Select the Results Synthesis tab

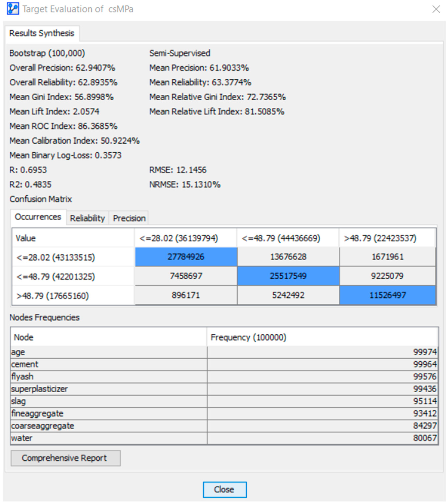click(x=42, y=33)
